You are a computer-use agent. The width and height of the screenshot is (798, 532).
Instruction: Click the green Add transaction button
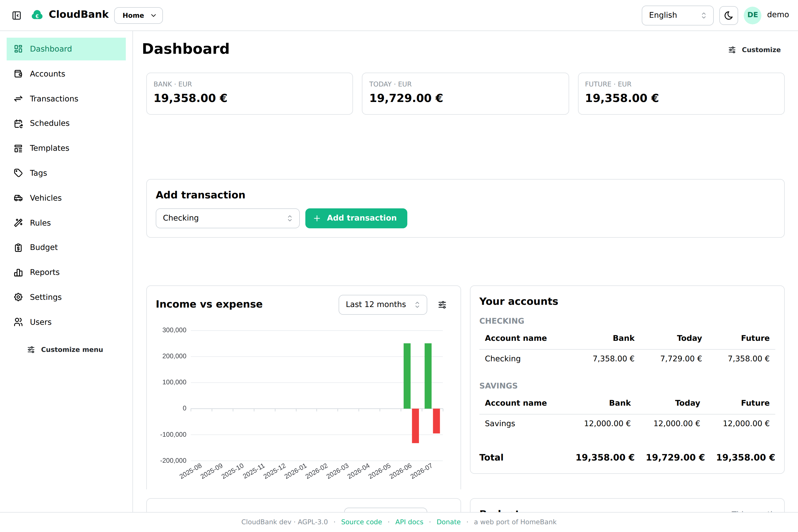pyautogui.click(x=356, y=218)
